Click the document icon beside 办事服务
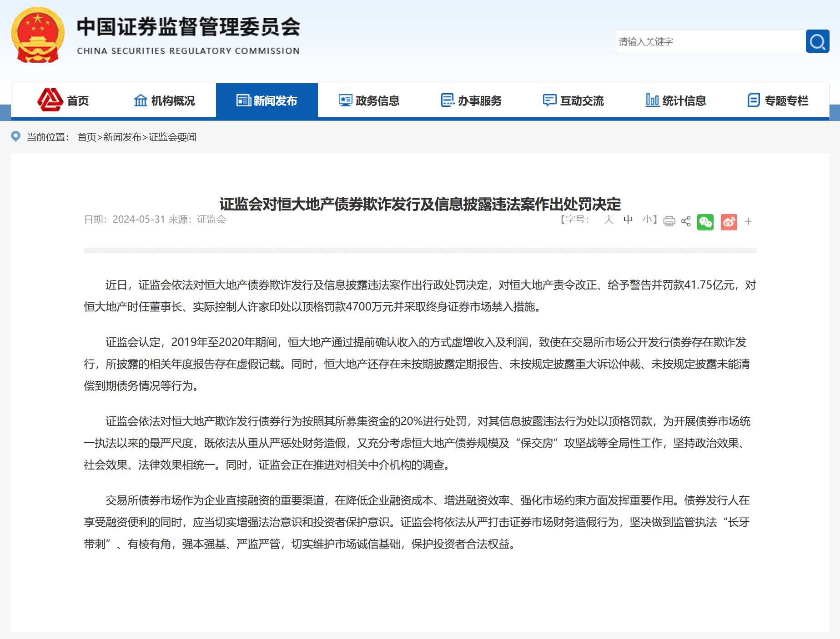Image resolution: width=840 pixels, height=639 pixels. (448, 100)
